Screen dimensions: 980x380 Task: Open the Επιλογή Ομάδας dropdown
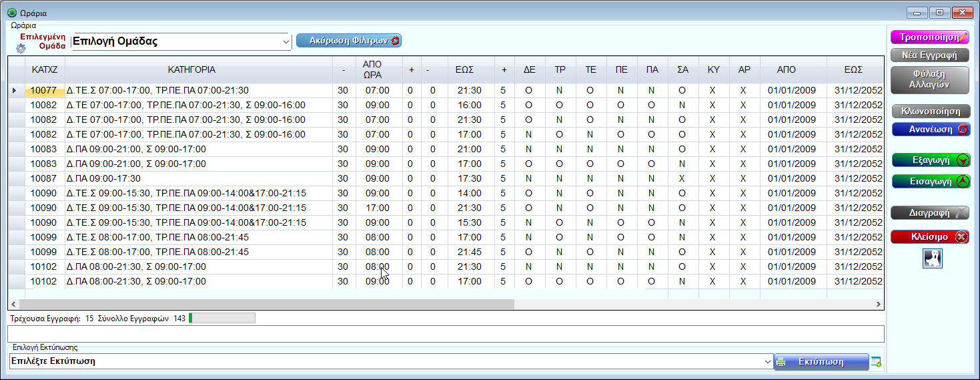pyautogui.click(x=286, y=41)
